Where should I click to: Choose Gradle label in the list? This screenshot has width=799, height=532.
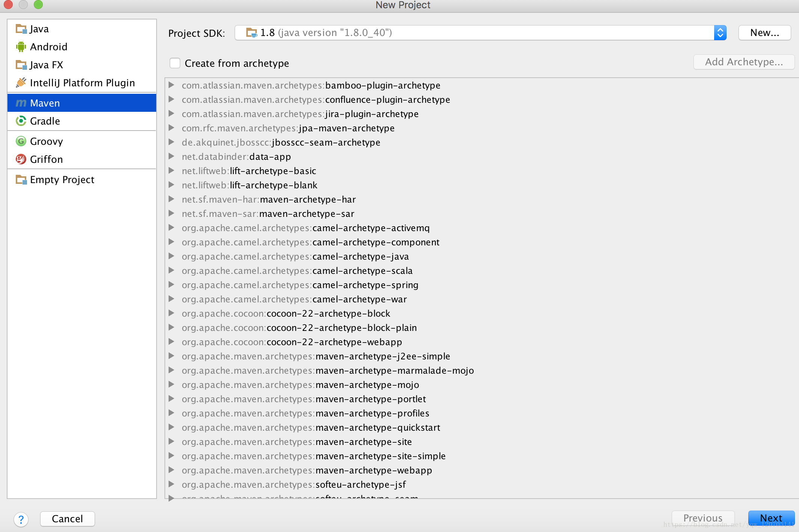click(x=45, y=121)
